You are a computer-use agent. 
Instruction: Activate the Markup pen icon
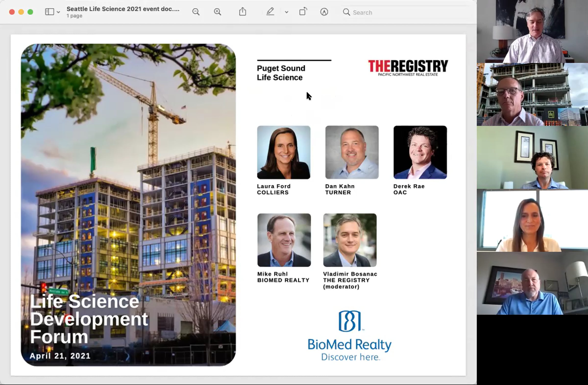point(270,12)
